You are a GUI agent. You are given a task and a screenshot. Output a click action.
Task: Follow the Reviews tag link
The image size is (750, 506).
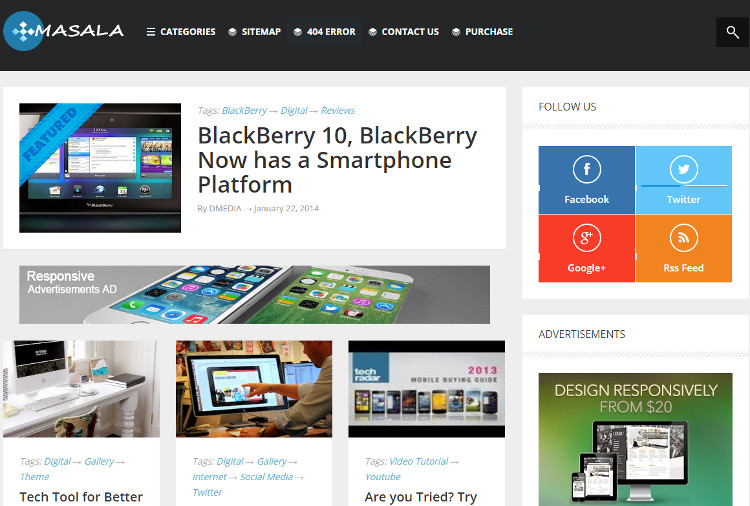pos(338,110)
